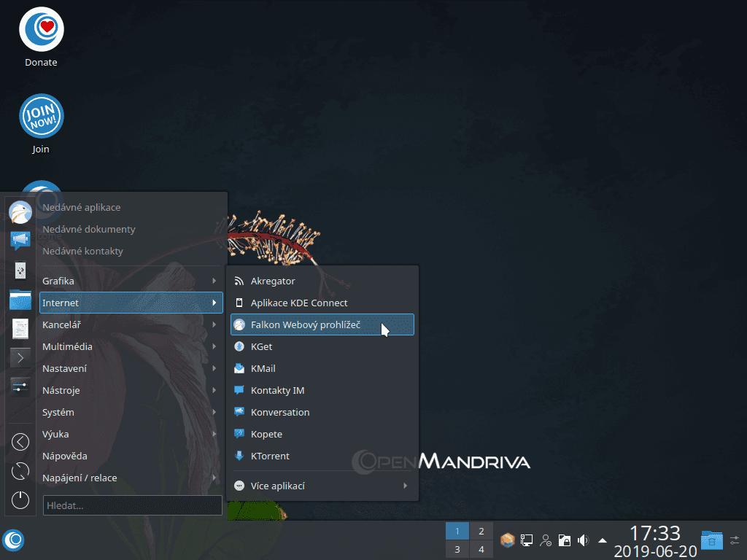Open KDE Connect from the favorites sidebar
The image size is (747, 560).
coord(20,271)
